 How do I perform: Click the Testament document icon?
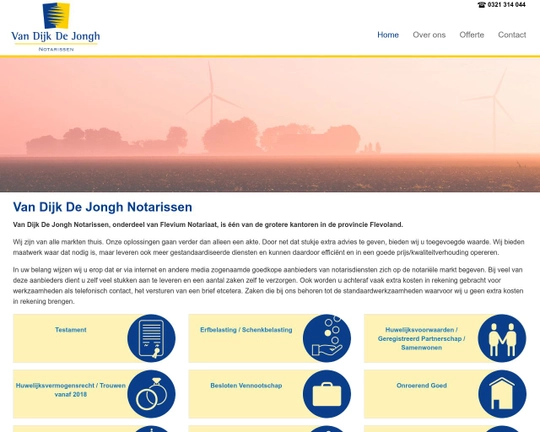pyautogui.click(x=151, y=338)
